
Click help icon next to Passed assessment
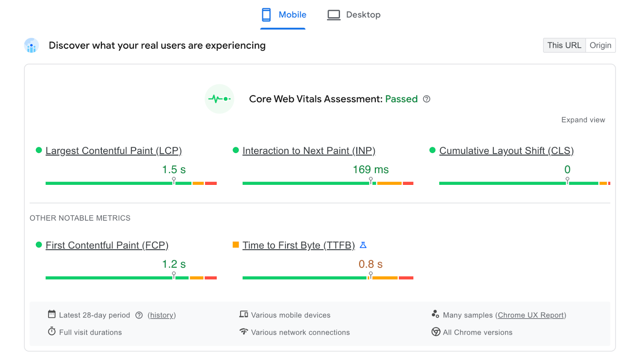pyautogui.click(x=427, y=99)
